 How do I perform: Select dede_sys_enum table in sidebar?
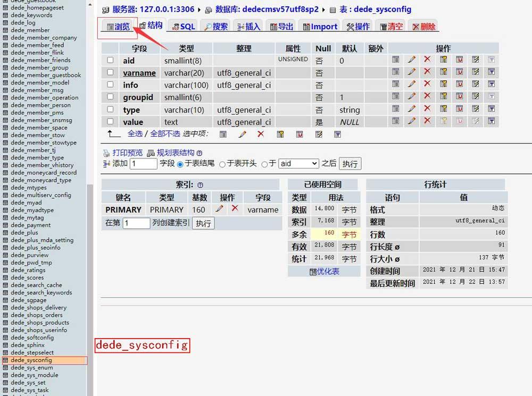(31, 367)
